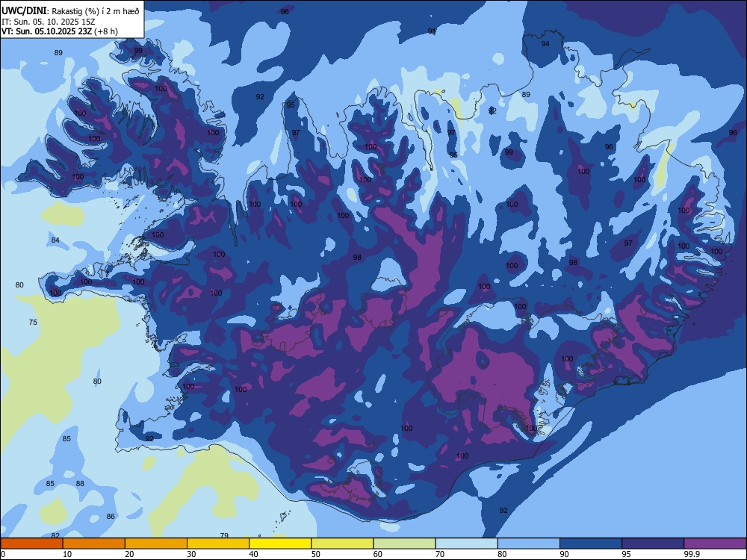Select the golden 30–40 legend swatch
Screen dimensions: 747x560
click(218, 544)
